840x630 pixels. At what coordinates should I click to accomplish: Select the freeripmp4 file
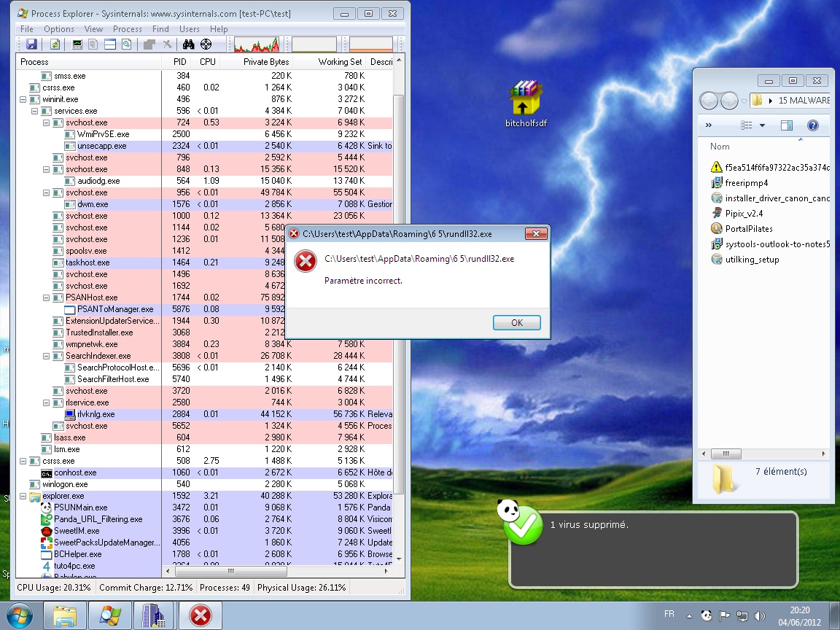click(740, 183)
